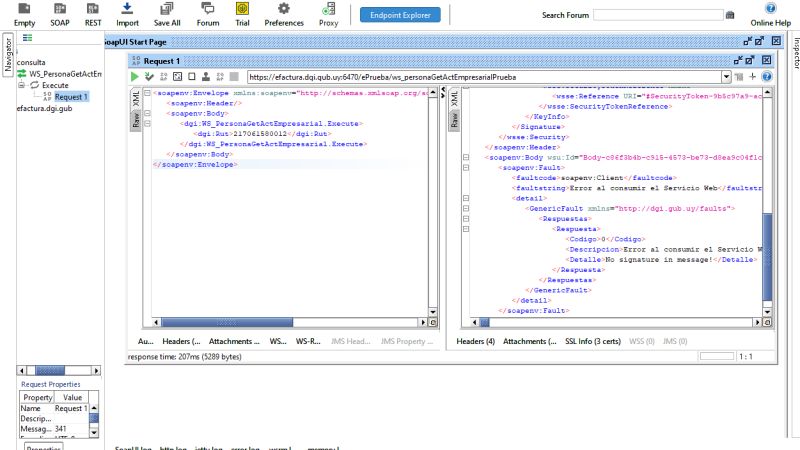Viewport: 800px width, 450px height.
Task: Add request to TestCase icon
Action: [x=149, y=77]
